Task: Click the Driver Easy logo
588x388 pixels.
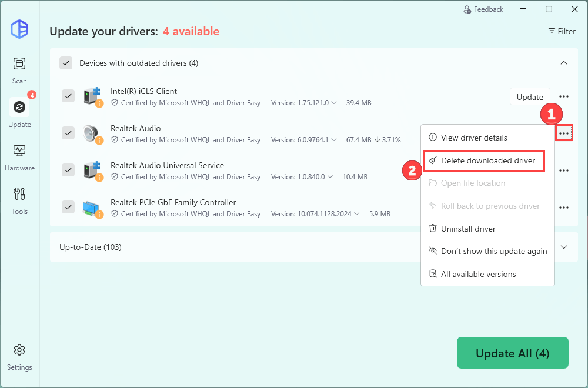Action: [19, 29]
